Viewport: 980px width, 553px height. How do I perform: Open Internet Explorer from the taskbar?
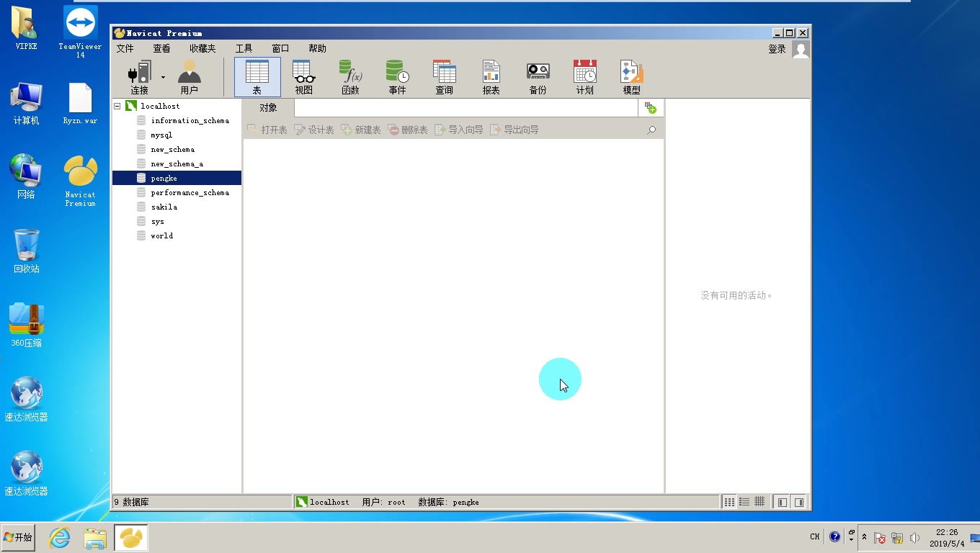click(x=59, y=537)
